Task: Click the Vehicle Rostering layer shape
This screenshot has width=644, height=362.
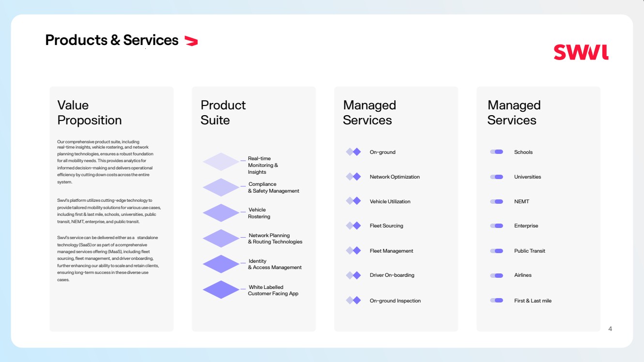Action: tap(221, 213)
